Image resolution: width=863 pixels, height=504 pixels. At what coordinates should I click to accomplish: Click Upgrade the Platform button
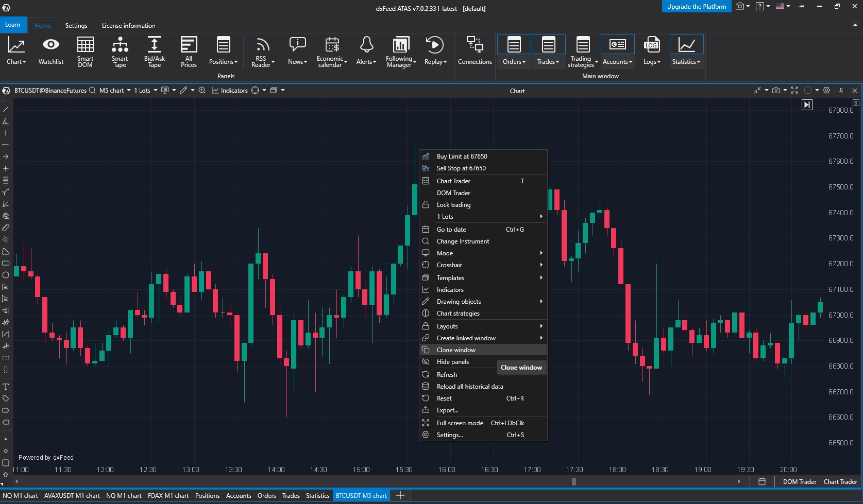tap(696, 7)
